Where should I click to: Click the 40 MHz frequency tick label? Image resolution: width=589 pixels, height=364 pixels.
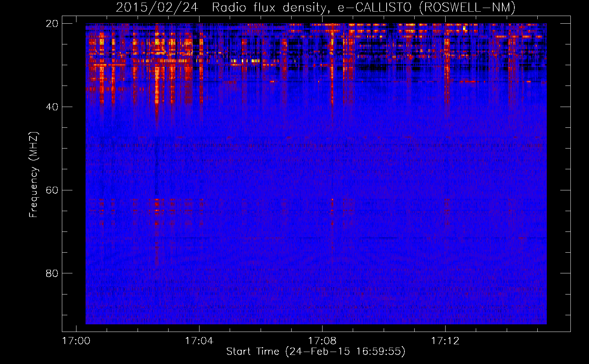coord(52,107)
